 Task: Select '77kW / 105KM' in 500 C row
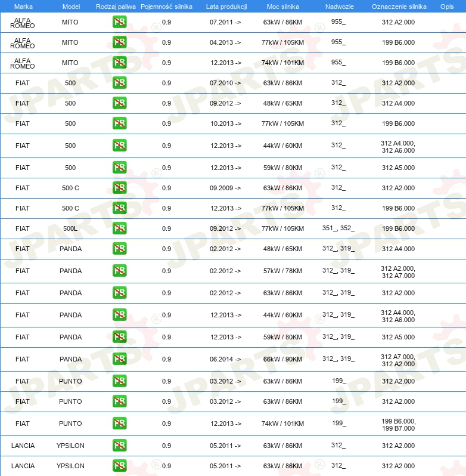click(282, 208)
